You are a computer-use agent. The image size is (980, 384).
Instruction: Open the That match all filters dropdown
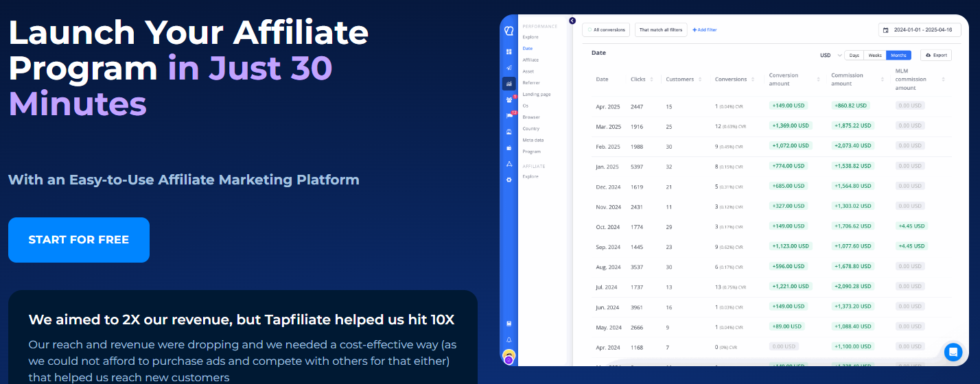point(661,29)
